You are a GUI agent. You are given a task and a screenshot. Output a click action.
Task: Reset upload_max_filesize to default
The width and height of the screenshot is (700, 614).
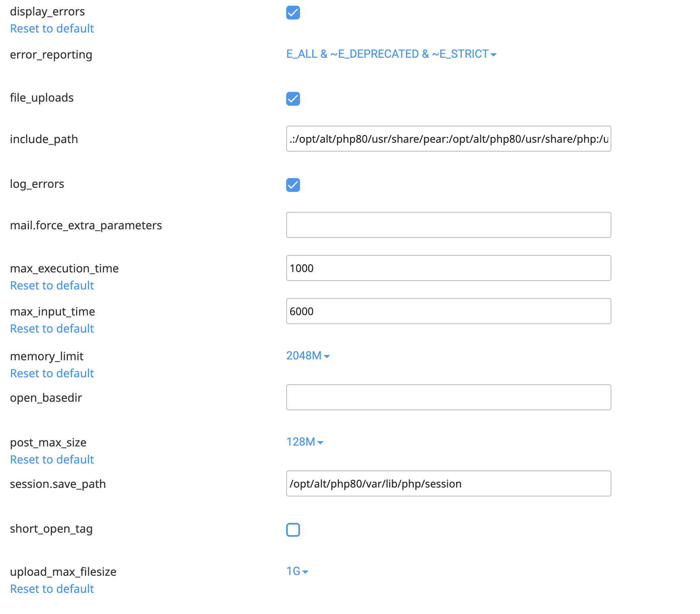(x=52, y=588)
